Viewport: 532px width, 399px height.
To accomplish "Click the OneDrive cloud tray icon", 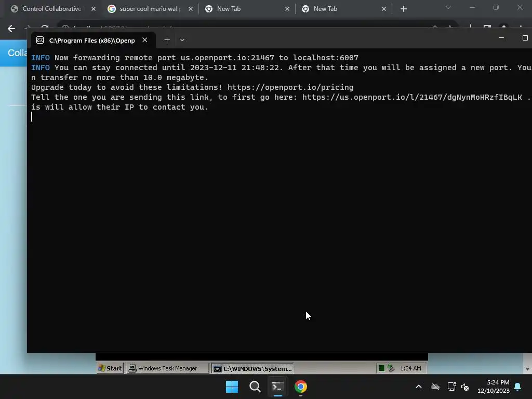I will tap(435, 387).
